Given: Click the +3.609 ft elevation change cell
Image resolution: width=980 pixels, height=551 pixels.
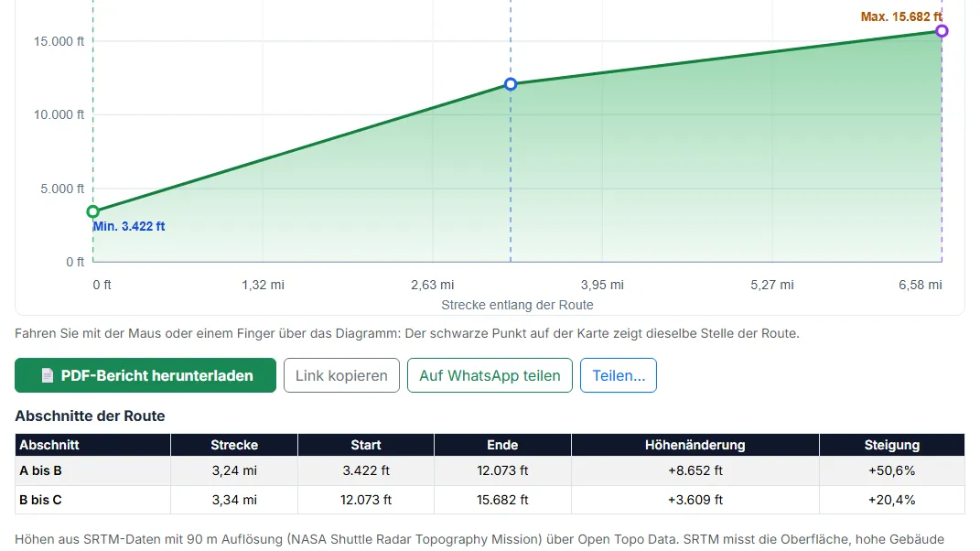Looking at the screenshot, I should (695, 500).
